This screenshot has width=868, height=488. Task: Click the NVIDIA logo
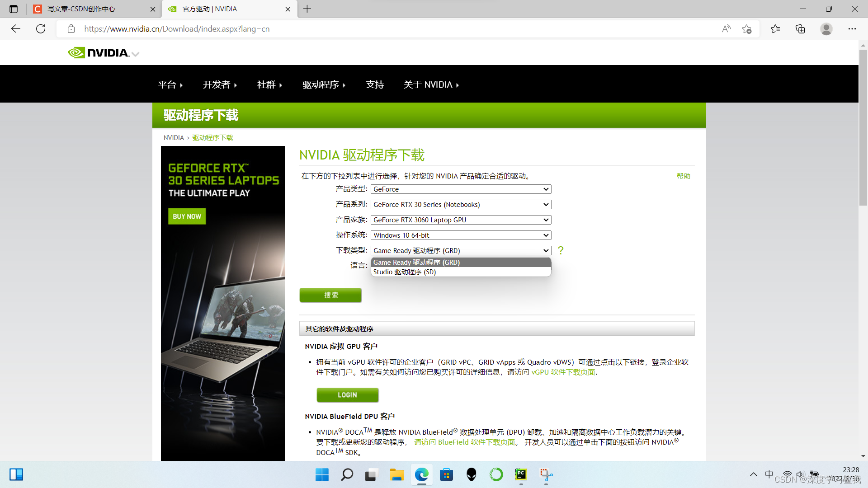[x=99, y=53]
